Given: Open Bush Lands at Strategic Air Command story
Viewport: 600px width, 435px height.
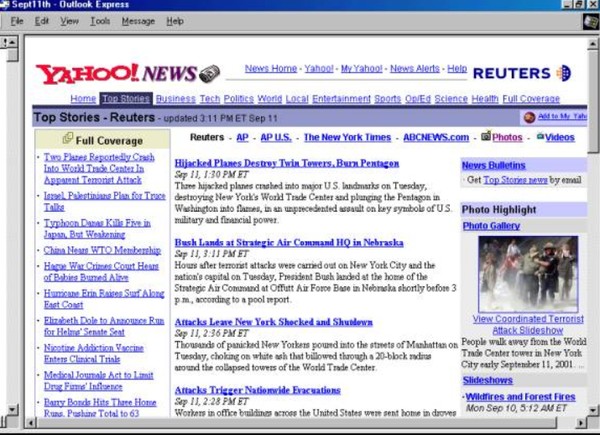Looking at the screenshot, I should click(289, 243).
